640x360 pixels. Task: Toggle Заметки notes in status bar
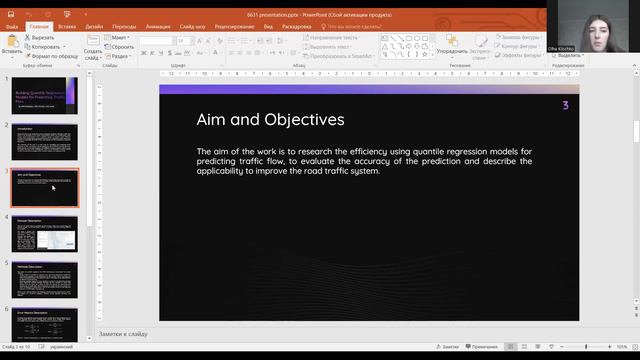447,347
